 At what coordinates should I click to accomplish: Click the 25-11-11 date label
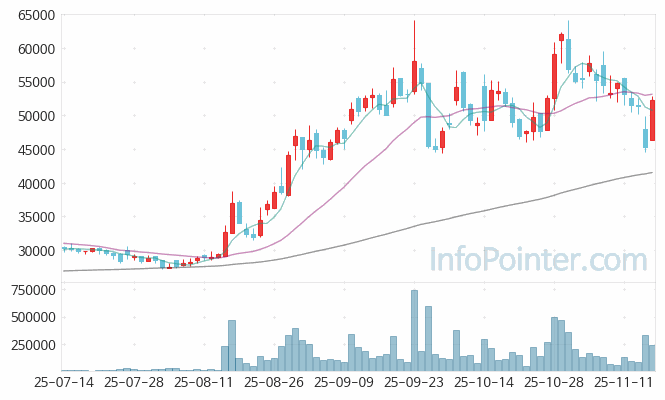pos(624,382)
